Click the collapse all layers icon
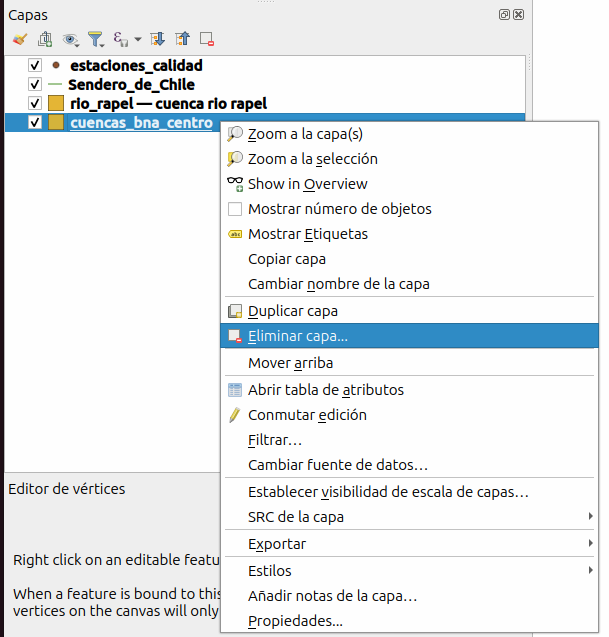Viewport: 609px width, 637px height. tap(182, 40)
